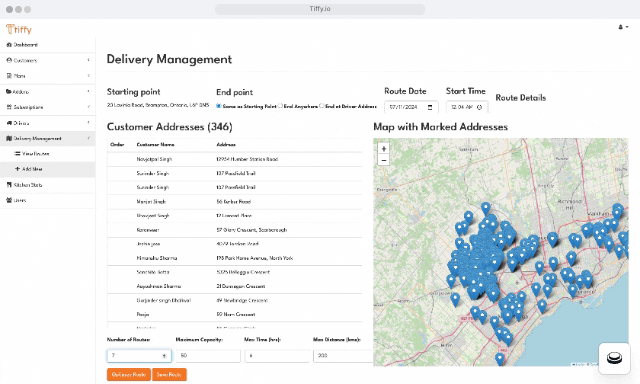
Task: Select Same as Starting Point radio
Action: [x=219, y=106]
